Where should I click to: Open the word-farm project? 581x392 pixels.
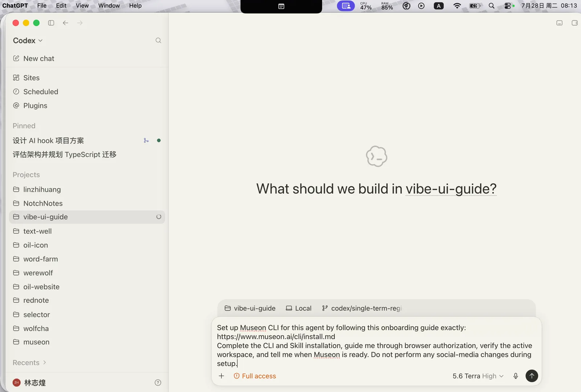coord(87,259)
